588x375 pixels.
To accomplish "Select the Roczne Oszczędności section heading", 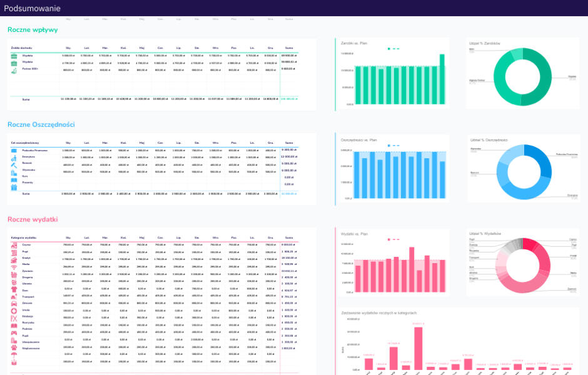I will pyautogui.click(x=41, y=124).
